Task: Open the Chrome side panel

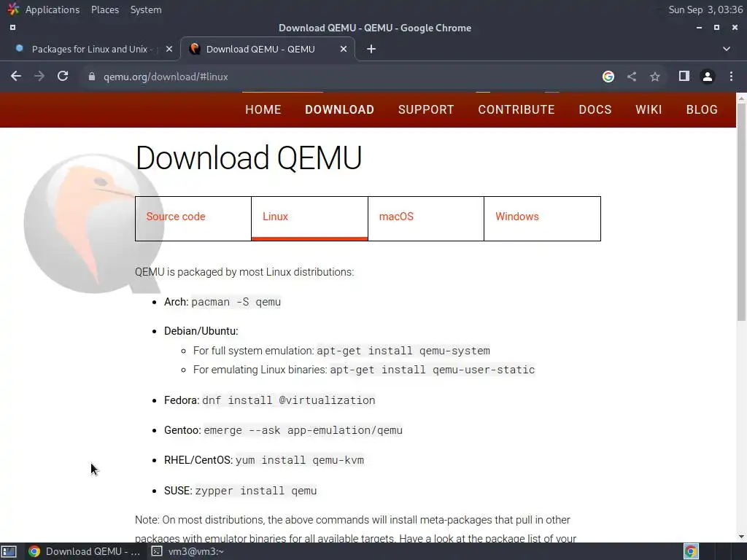Action: tap(684, 76)
